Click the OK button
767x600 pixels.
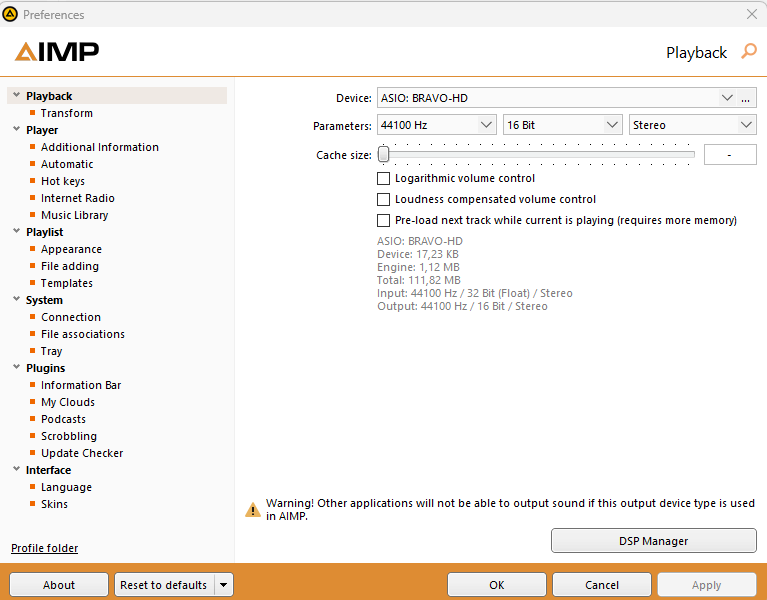[496, 585]
